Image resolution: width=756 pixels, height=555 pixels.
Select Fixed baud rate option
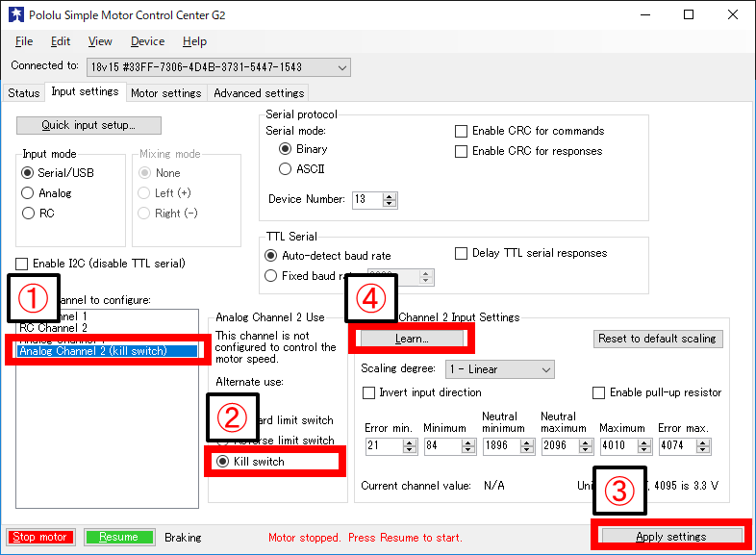(309, 276)
